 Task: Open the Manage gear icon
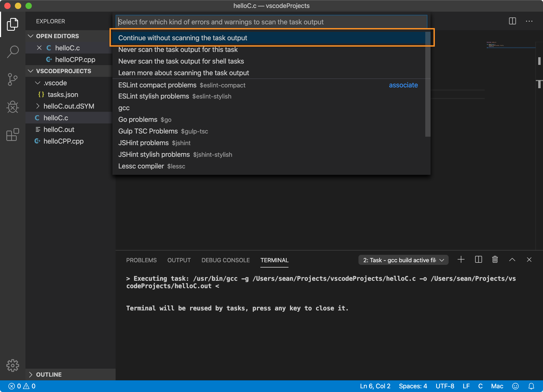pyautogui.click(x=12, y=366)
